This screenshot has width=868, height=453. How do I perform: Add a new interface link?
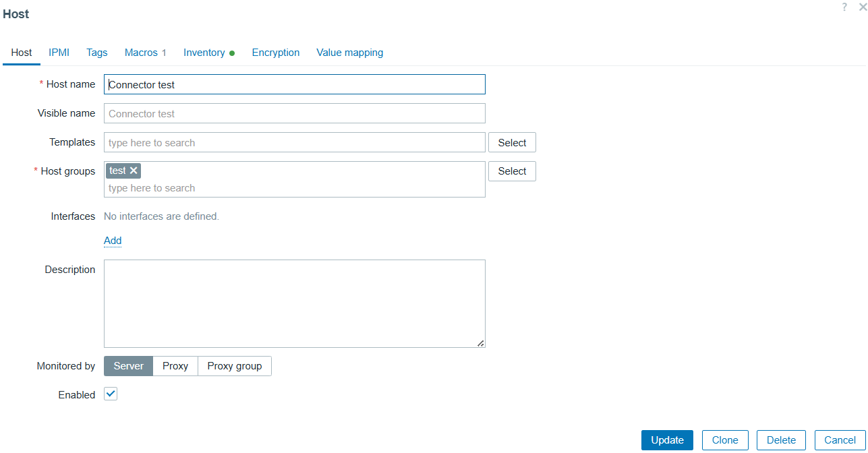(113, 241)
